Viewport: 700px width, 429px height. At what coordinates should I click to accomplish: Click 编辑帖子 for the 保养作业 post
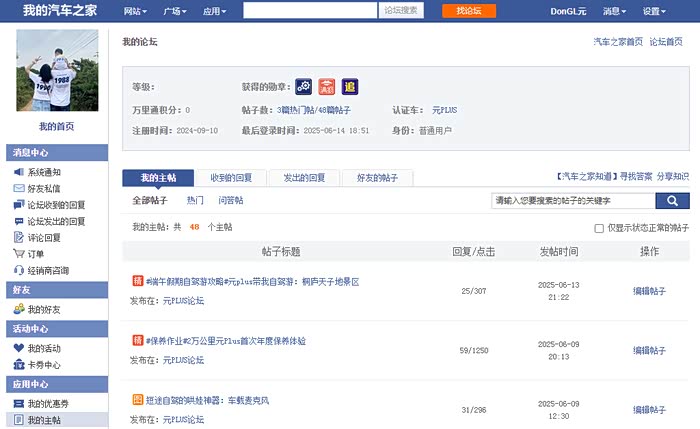pyautogui.click(x=649, y=350)
